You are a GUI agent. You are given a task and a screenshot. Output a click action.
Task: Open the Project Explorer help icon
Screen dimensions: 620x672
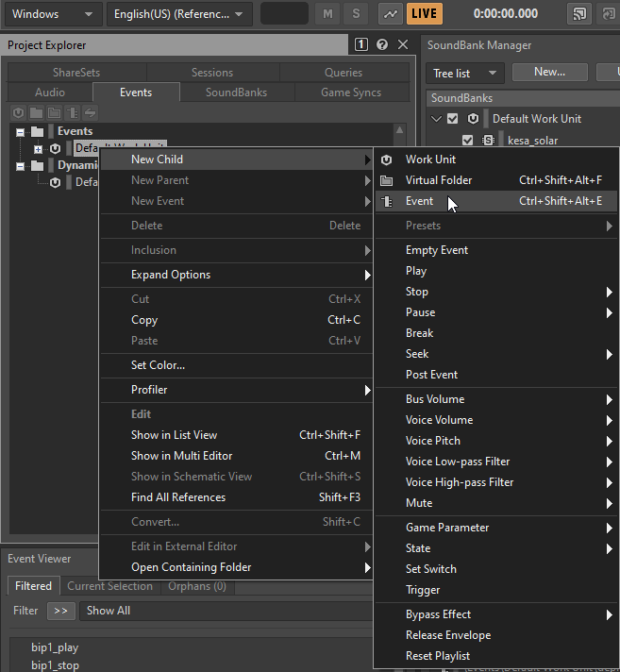tap(382, 45)
